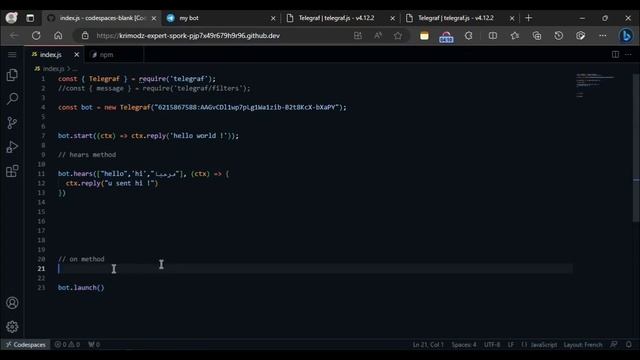Place cursor on 'bot.launch()' line
This screenshot has height=360, width=640.
(81, 287)
